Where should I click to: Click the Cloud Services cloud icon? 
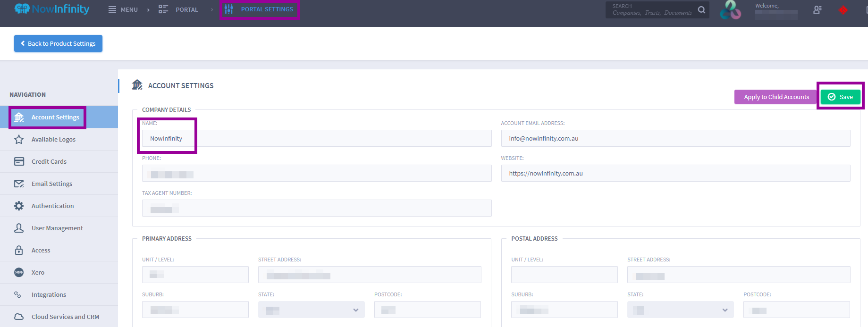click(19, 317)
